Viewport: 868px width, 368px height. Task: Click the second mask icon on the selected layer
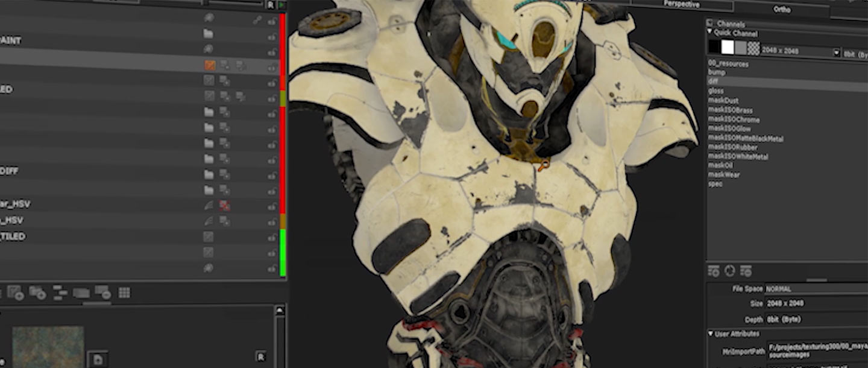tap(240, 65)
